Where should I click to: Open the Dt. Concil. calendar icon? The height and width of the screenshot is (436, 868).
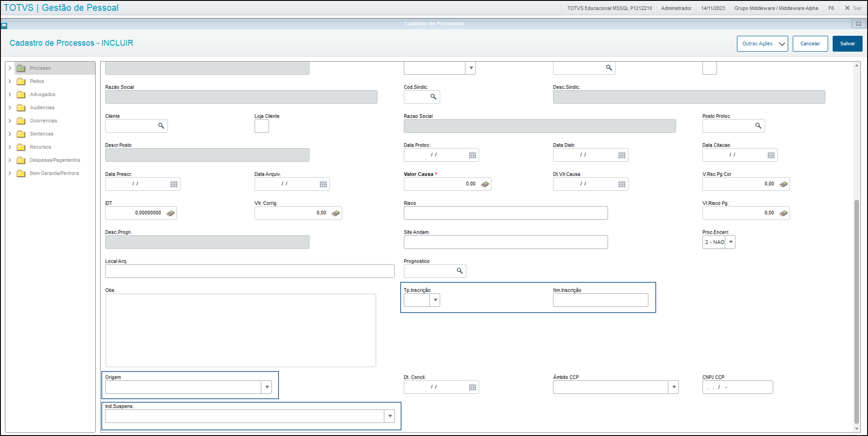pyautogui.click(x=473, y=387)
